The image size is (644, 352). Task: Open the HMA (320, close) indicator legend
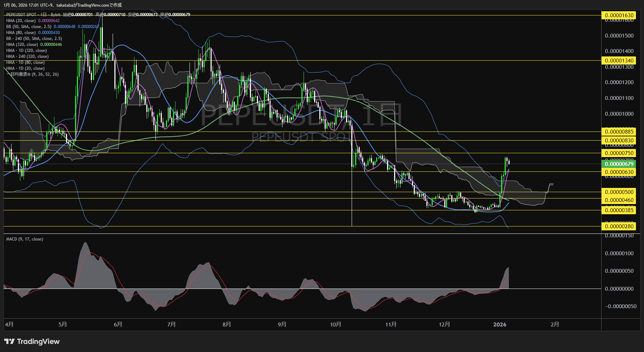pyautogui.click(x=22, y=45)
